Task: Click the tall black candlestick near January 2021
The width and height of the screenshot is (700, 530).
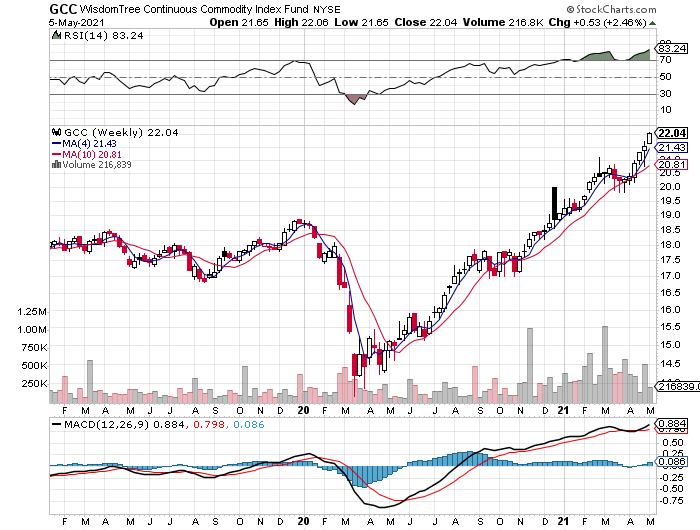Action: pos(555,203)
